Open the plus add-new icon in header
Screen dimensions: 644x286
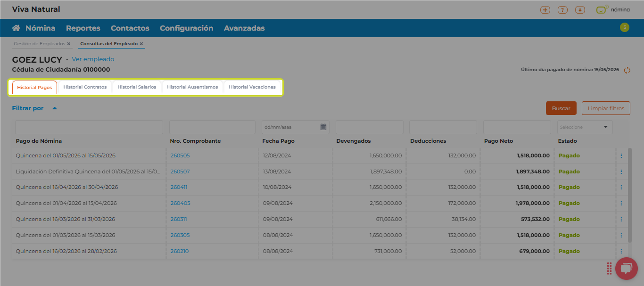[x=545, y=9]
